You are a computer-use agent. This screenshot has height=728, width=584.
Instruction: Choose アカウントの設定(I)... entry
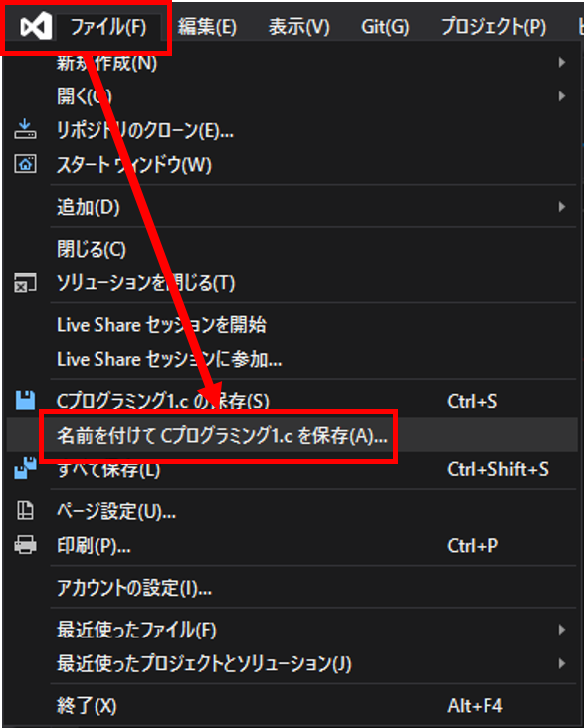click(x=134, y=588)
